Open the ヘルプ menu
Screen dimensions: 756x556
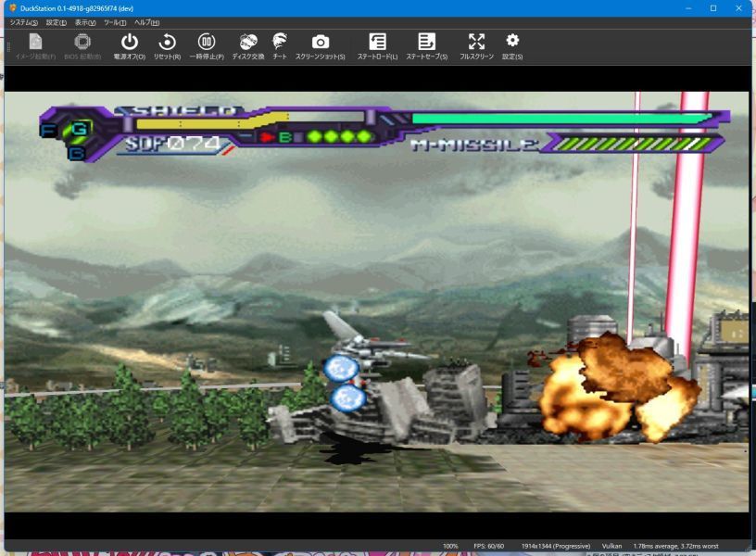click(146, 22)
